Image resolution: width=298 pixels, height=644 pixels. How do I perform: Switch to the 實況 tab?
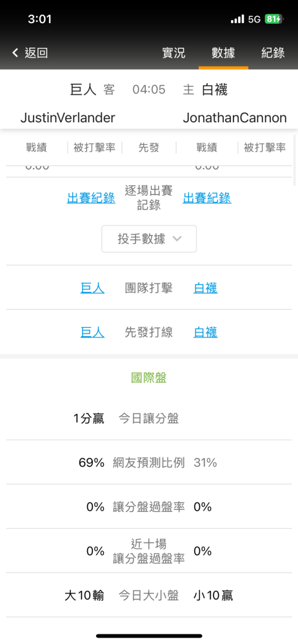(174, 53)
